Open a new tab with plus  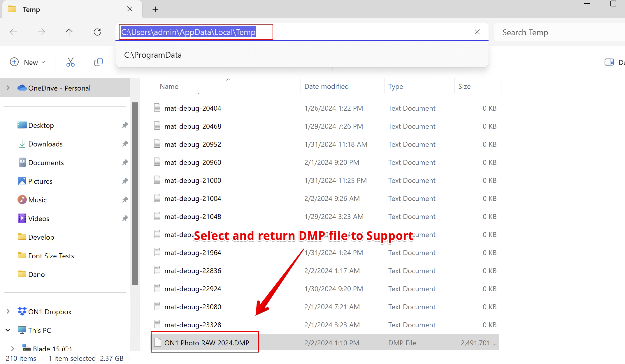point(155,10)
